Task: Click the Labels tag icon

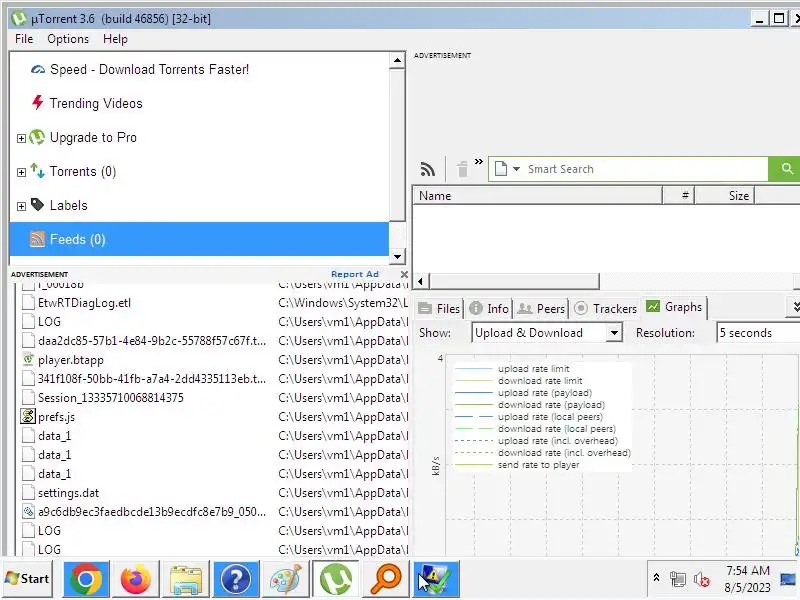Action: click(x=37, y=205)
